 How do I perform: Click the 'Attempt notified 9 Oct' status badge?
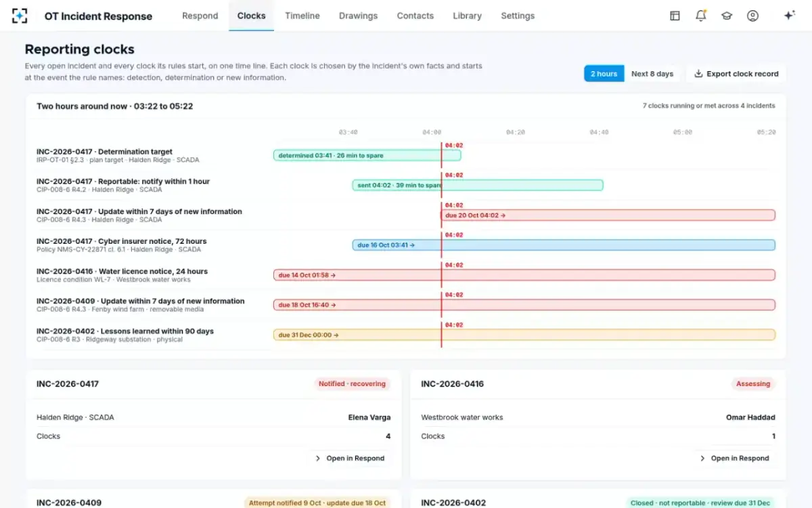tap(317, 503)
